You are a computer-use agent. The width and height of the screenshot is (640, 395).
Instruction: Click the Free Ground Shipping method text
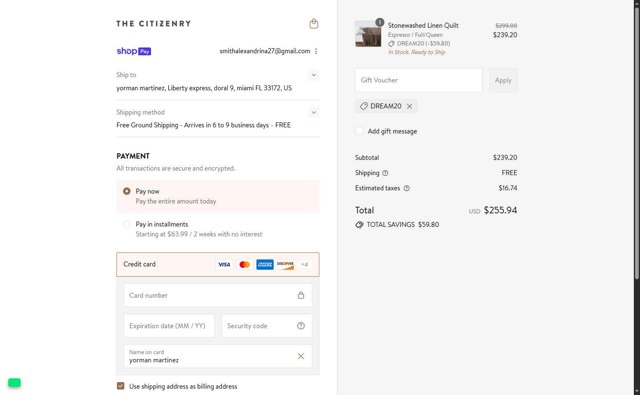[204, 125]
